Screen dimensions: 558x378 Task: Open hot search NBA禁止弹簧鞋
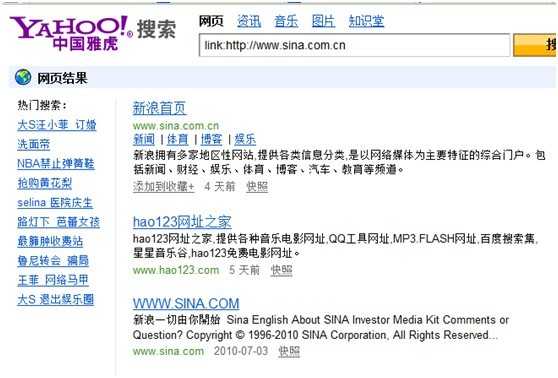click(56, 164)
